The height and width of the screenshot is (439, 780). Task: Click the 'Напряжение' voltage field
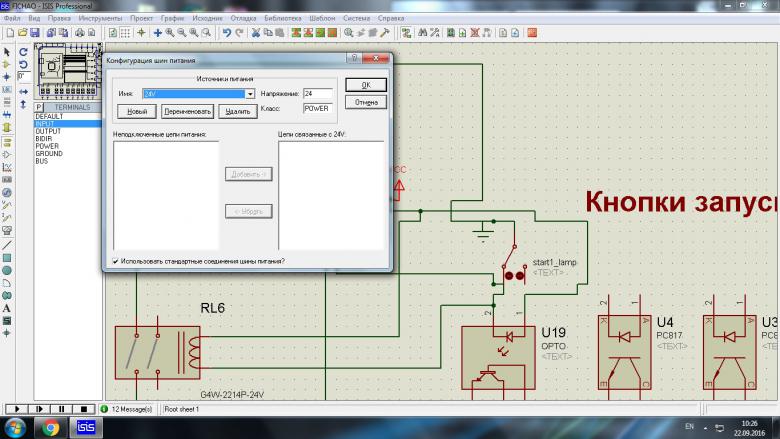click(x=317, y=93)
